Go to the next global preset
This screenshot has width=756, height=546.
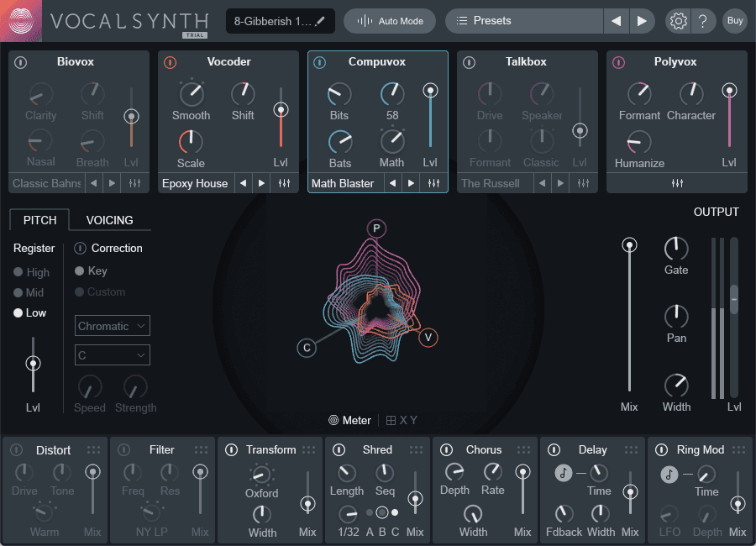pyautogui.click(x=642, y=21)
